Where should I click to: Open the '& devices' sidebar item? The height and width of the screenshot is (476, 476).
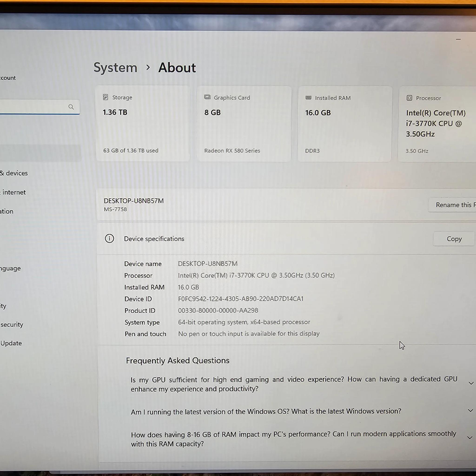click(14, 173)
